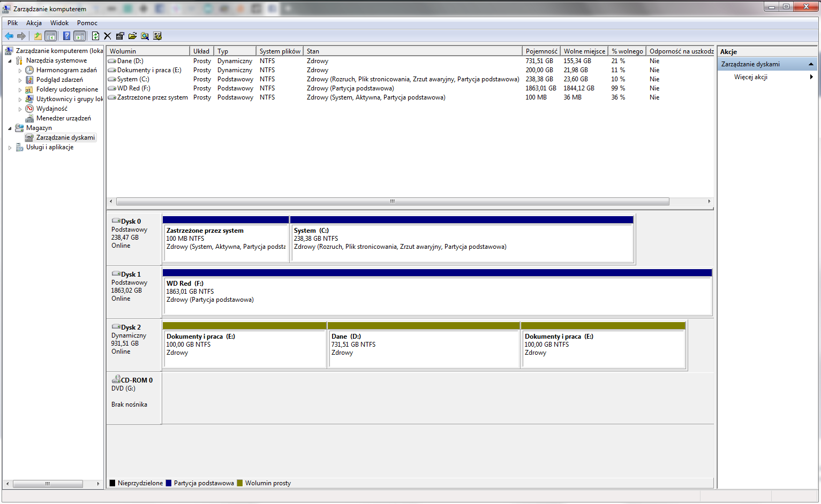Select the Dane (D:) partition on Dysk 2
Image resolution: width=821 pixels, height=504 pixels.
tap(424, 345)
